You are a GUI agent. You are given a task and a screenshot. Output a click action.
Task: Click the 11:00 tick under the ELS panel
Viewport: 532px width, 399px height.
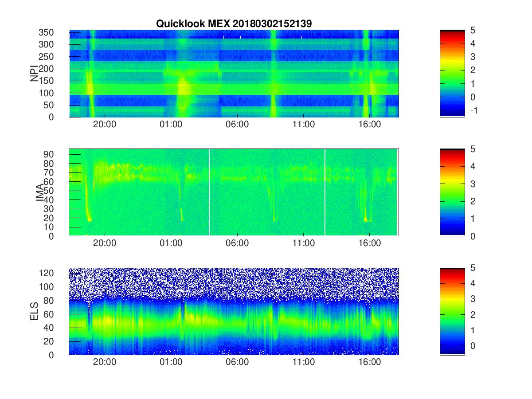click(304, 362)
